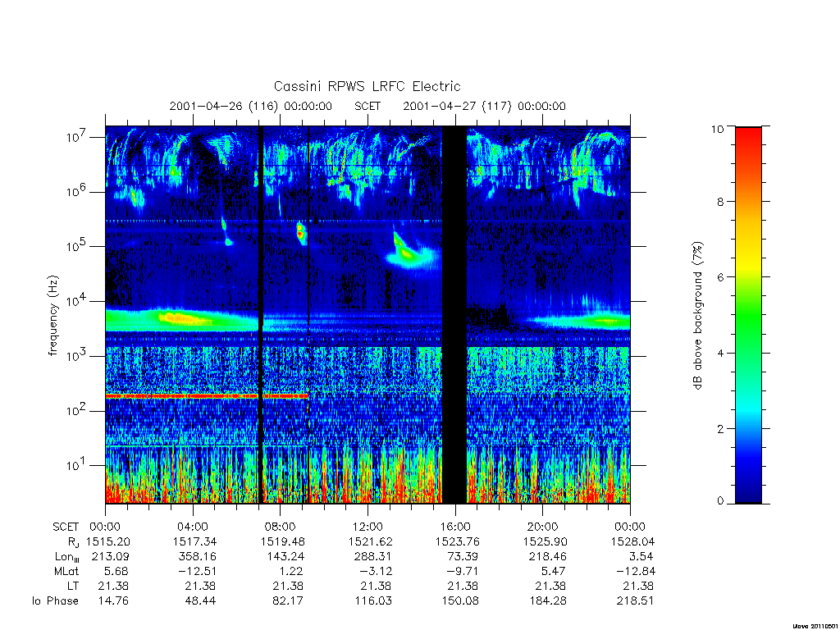This screenshot has height=630, width=840.
Task: Click the '04:00' SCET time label
Action: pyautogui.click(x=193, y=527)
